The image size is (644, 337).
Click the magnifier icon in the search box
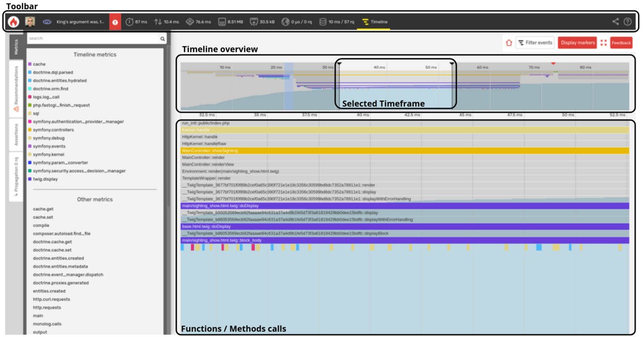tap(163, 39)
